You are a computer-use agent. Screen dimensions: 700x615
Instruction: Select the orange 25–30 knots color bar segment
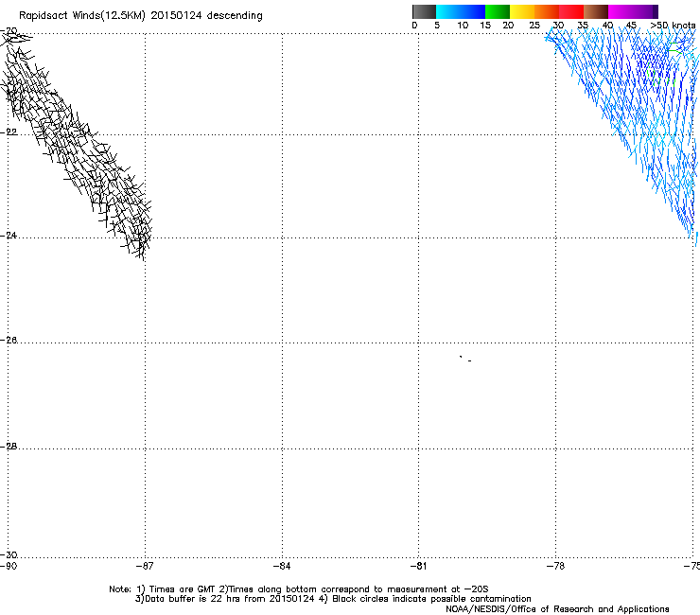click(547, 11)
